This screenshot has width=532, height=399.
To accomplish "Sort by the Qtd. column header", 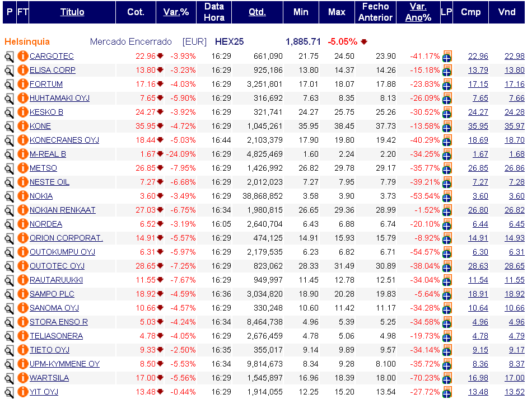I will pyautogui.click(x=257, y=12).
